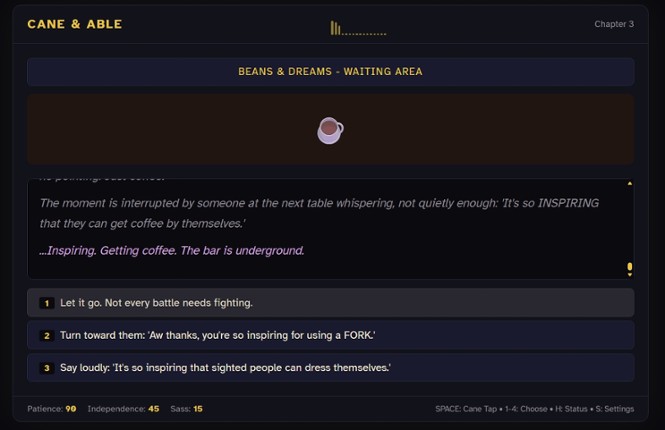This screenshot has height=430, width=665.
Task: Click the Chapter 3 label
Action: point(614,24)
